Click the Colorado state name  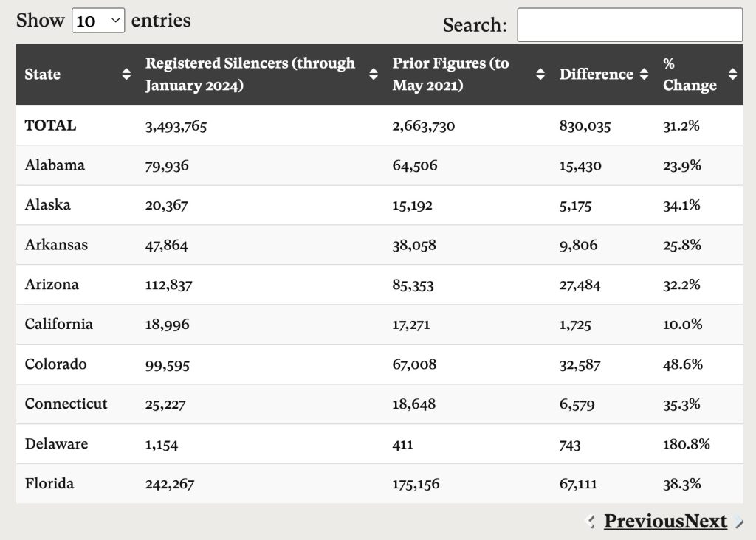(55, 364)
